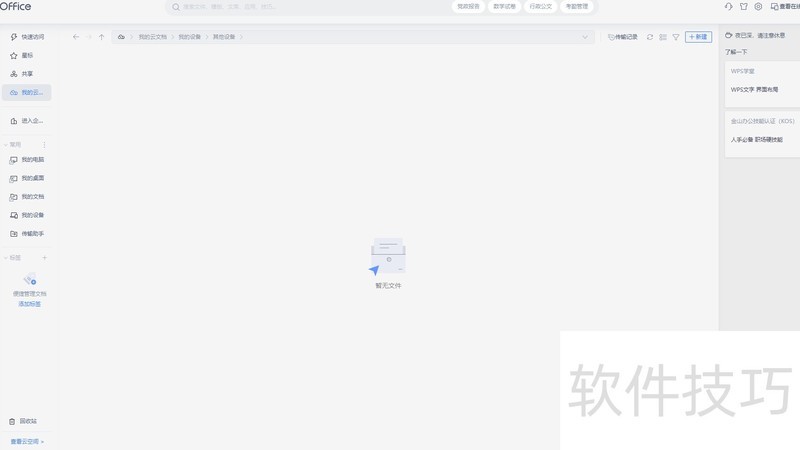
Task: Click the refresh icon in toolbar
Action: click(650, 37)
